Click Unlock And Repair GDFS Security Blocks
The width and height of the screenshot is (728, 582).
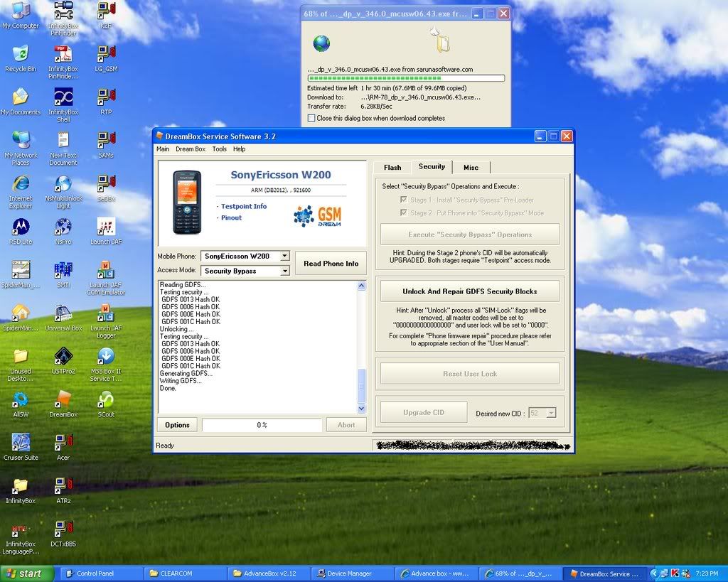coord(469,291)
